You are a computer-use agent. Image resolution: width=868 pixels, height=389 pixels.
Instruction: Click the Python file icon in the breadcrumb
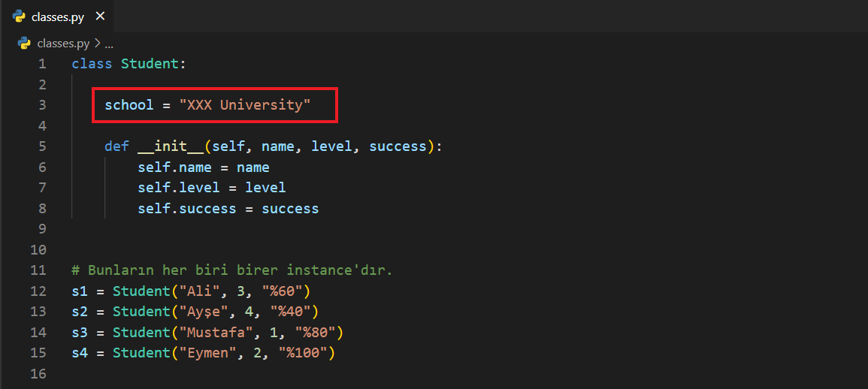pyautogui.click(x=24, y=44)
